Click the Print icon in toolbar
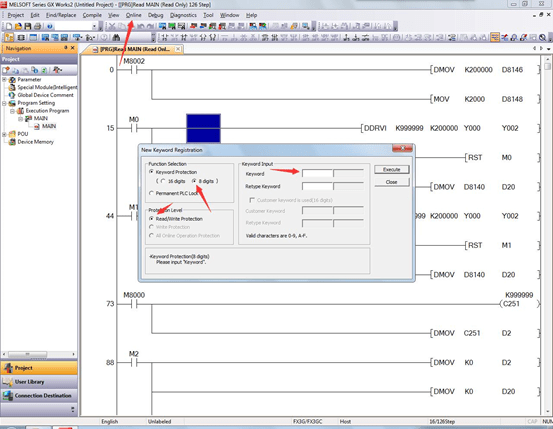 point(37,26)
